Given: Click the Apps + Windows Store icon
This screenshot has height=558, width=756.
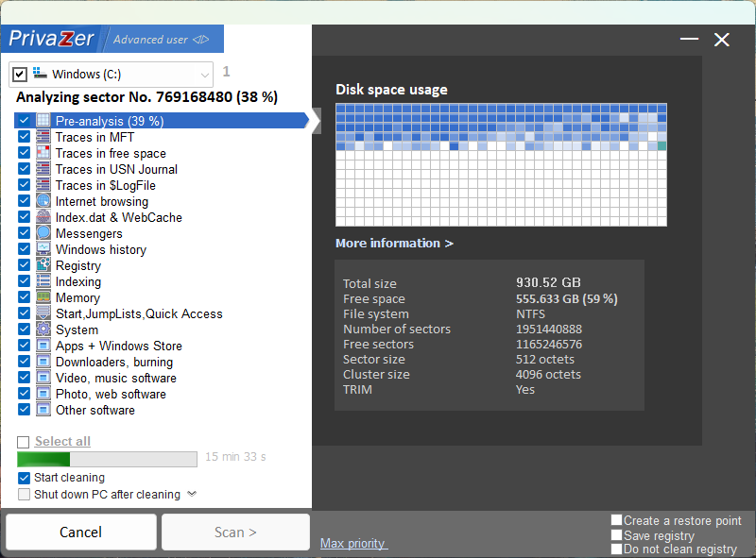Looking at the screenshot, I should pos(43,345).
